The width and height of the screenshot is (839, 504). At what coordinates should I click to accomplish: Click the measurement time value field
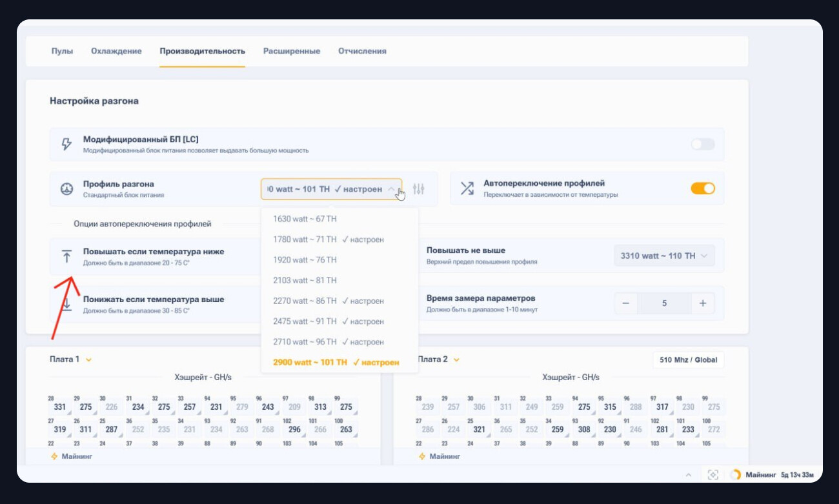pos(664,303)
